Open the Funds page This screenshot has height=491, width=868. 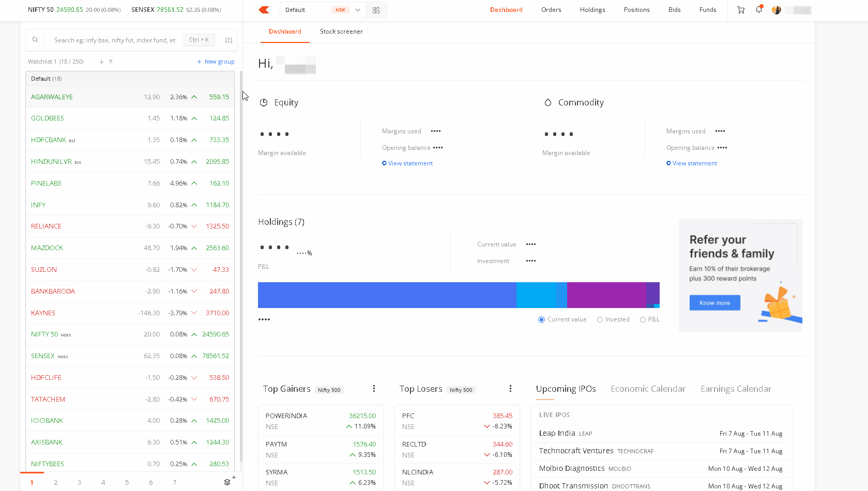(708, 10)
